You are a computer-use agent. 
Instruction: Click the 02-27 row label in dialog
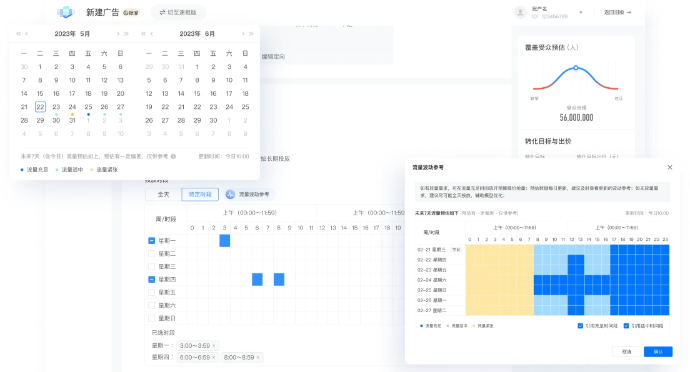432,310
